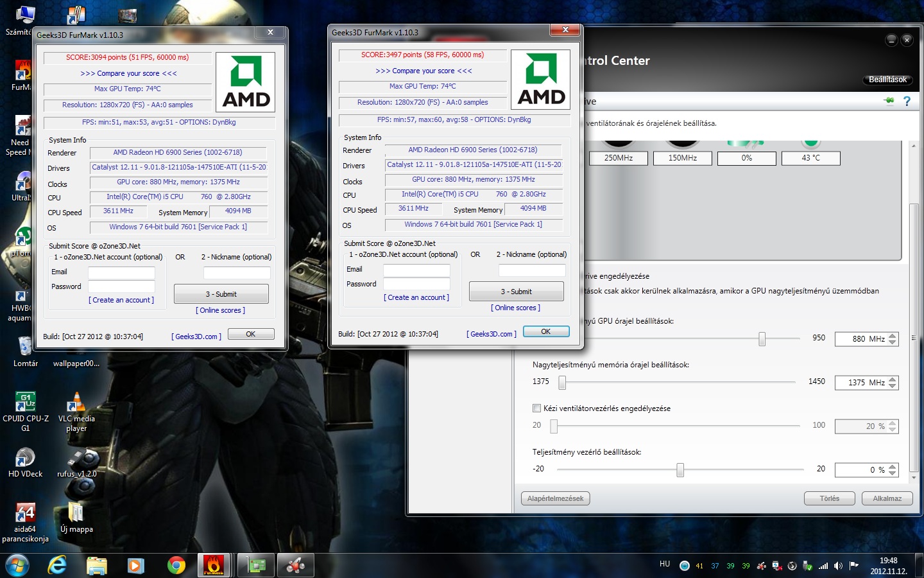
Task: Click the fan speed slider handle
Action: click(x=554, y=426)
